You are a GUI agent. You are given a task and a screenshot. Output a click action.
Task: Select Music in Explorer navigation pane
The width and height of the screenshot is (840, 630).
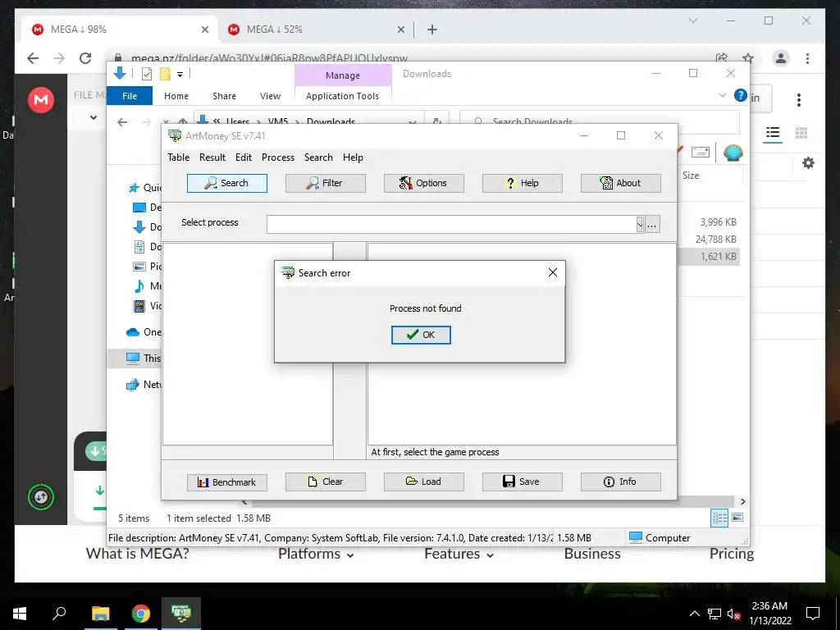[x=146, y=286]
